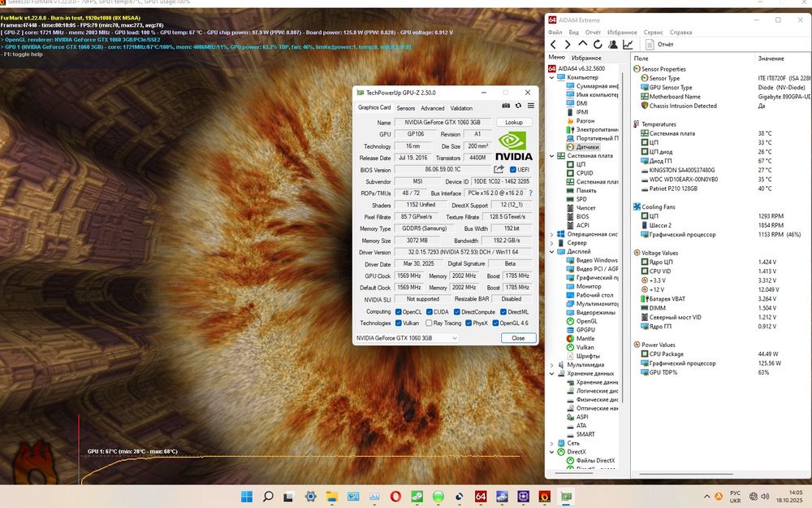This screenshot has height=508, width=812.
Task: Expand the Сервер tree node
Action: 552,242
